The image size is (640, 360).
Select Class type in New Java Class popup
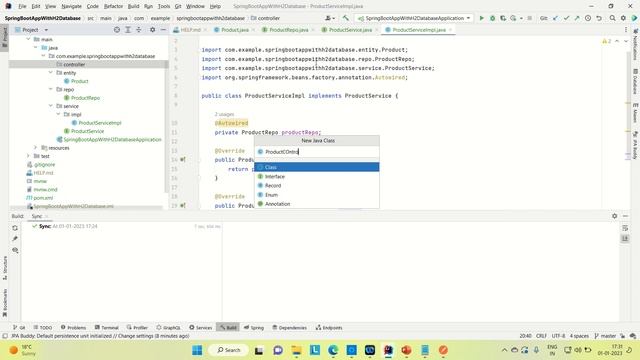click(317, 167)
